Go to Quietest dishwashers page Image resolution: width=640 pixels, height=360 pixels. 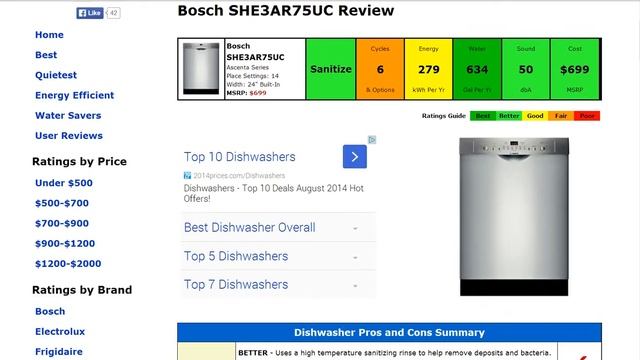(56, 75)
